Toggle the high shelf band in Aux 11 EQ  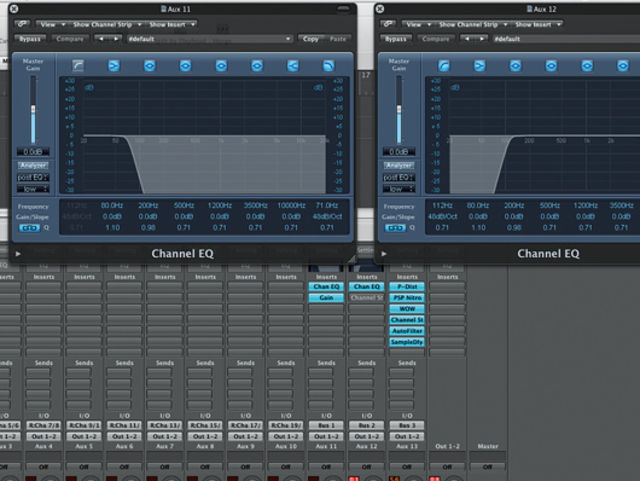click(x=293, y=65)
